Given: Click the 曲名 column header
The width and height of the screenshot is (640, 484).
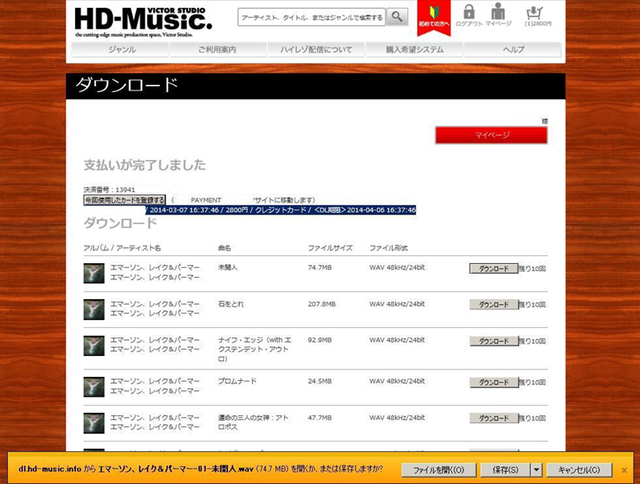Looking at the screenshot, I should click(x=224, y=248).
